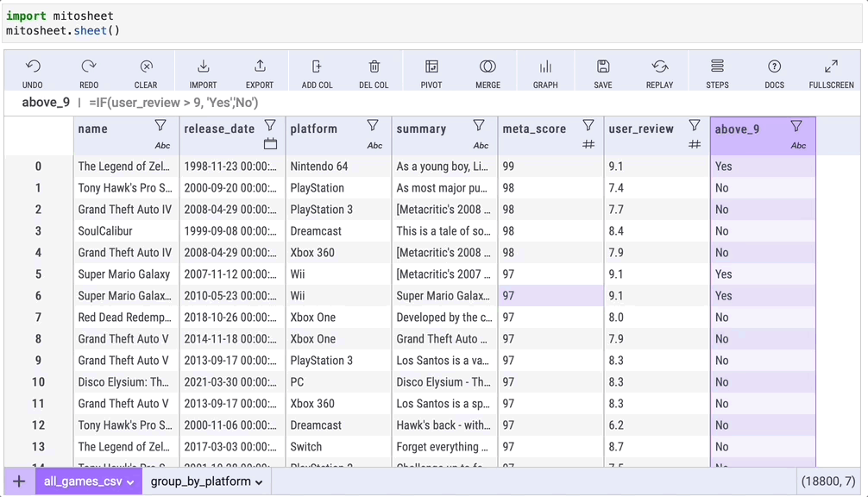868x497 pixels.
Task: Open the Pivot table tool
Action: pos(431,67)
